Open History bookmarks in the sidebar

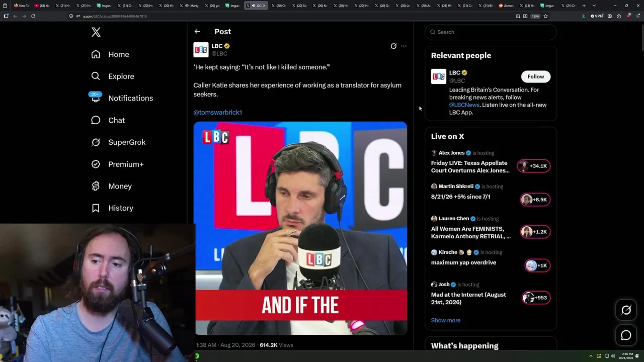(x=112, y=208)
